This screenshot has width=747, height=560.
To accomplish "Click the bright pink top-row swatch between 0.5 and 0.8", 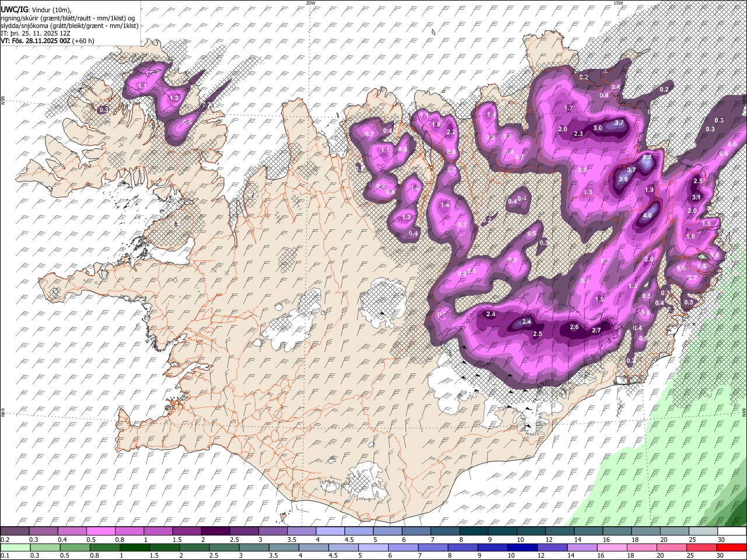I will [100, 531].
